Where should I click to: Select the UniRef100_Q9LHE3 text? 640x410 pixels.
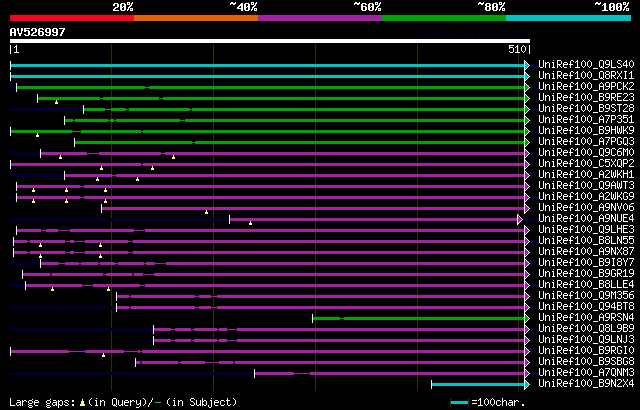coord(586,230)
